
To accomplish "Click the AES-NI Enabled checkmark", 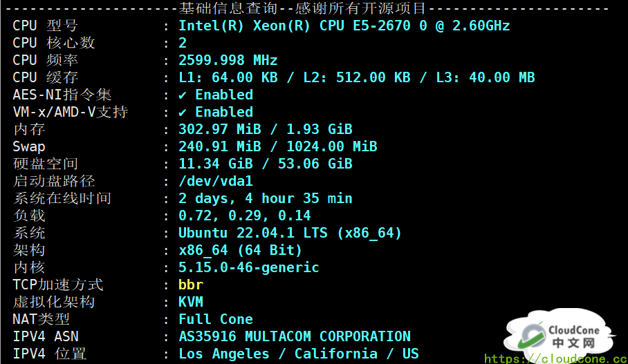I will click(183, 95).
